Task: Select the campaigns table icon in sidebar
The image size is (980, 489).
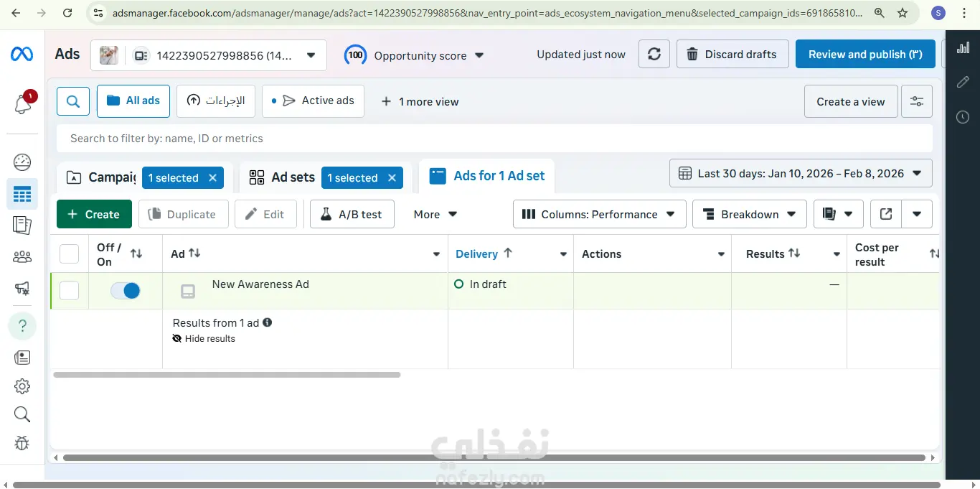Action: tap(22, 194)
